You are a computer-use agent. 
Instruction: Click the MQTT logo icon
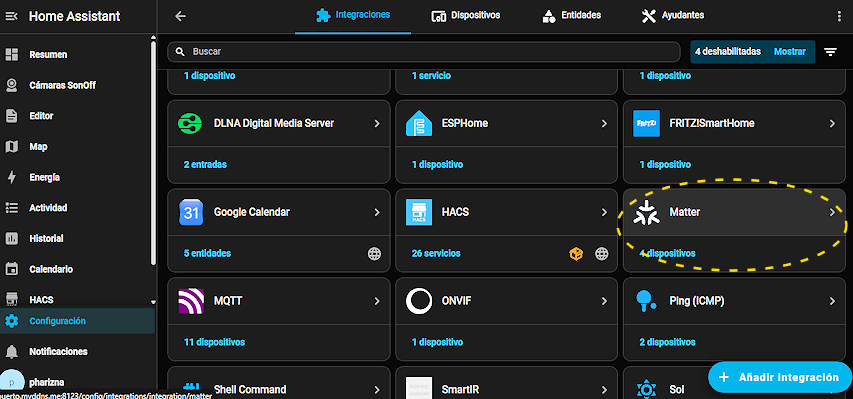click(x=191, y=301)
